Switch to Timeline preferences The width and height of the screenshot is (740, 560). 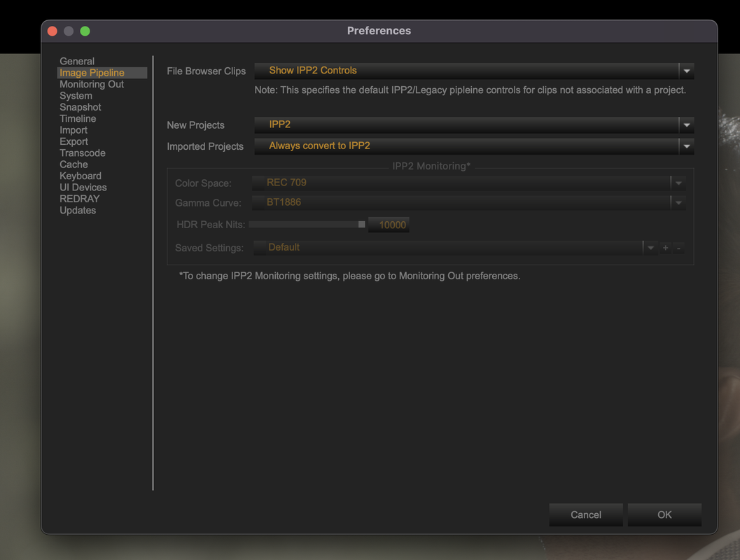click(x=78, y=119)
